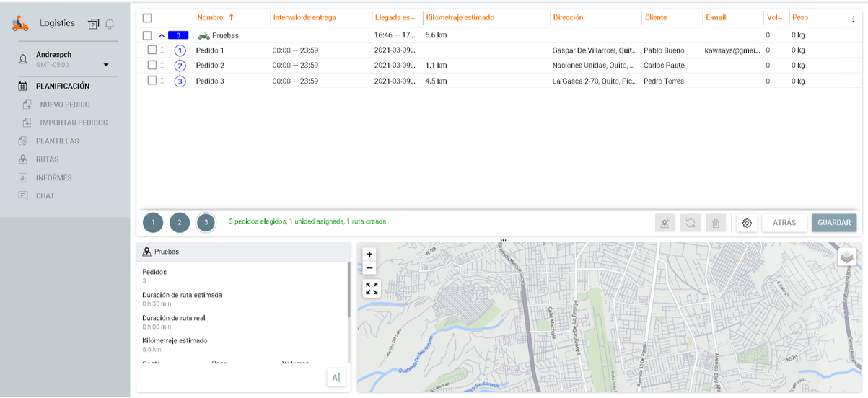Click the motorcycle icon beside Pruebas route

204,35
